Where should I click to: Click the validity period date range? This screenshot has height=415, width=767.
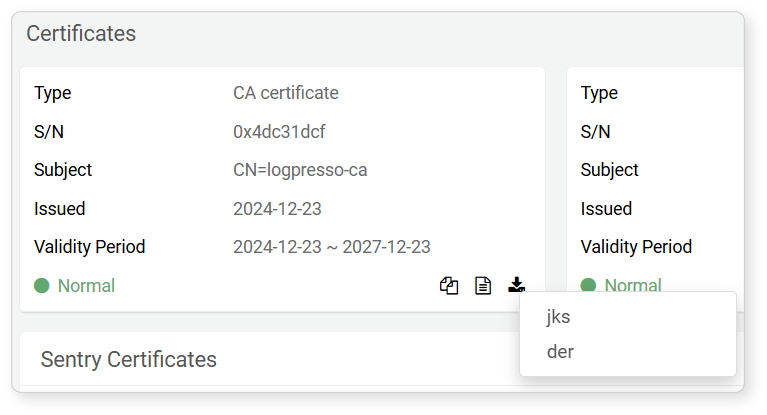[x=332, y=247]
